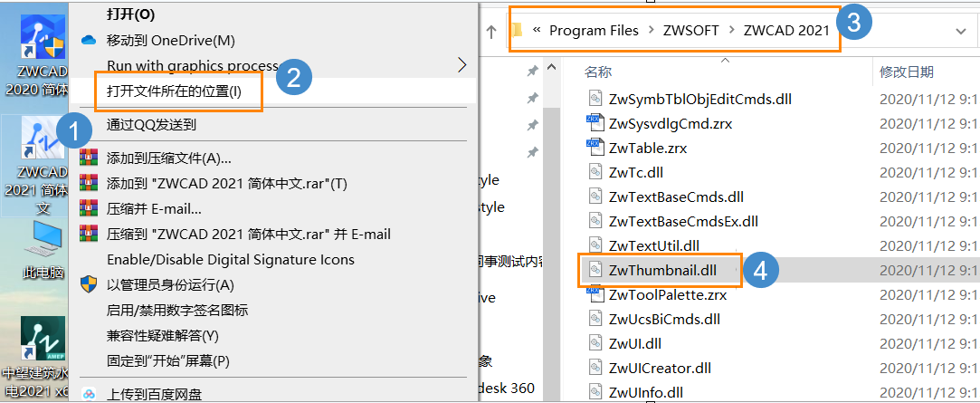Choose 固定到"开始"屏幕(P)
The image size is (980, 403).
coord(168,361)
